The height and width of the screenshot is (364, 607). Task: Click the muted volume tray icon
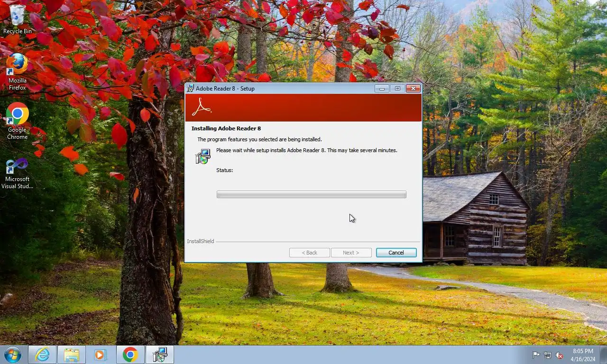(x=560, y=355)
